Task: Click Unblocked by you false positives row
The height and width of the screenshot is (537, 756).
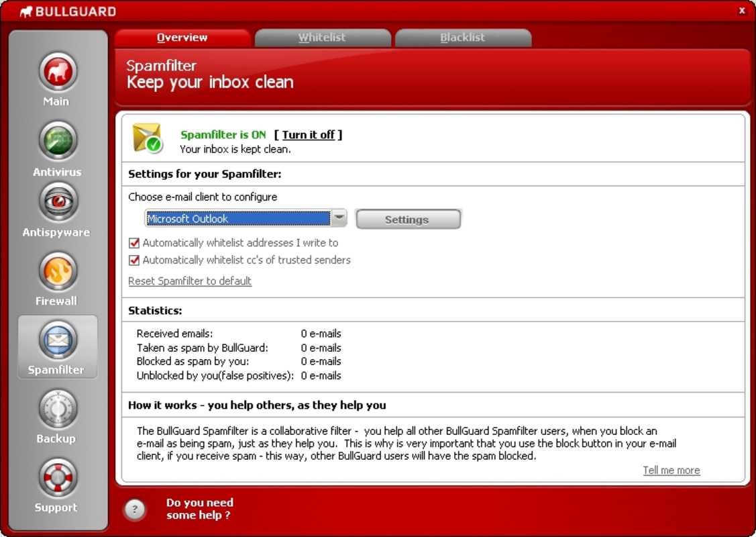Action: [239, 375]
